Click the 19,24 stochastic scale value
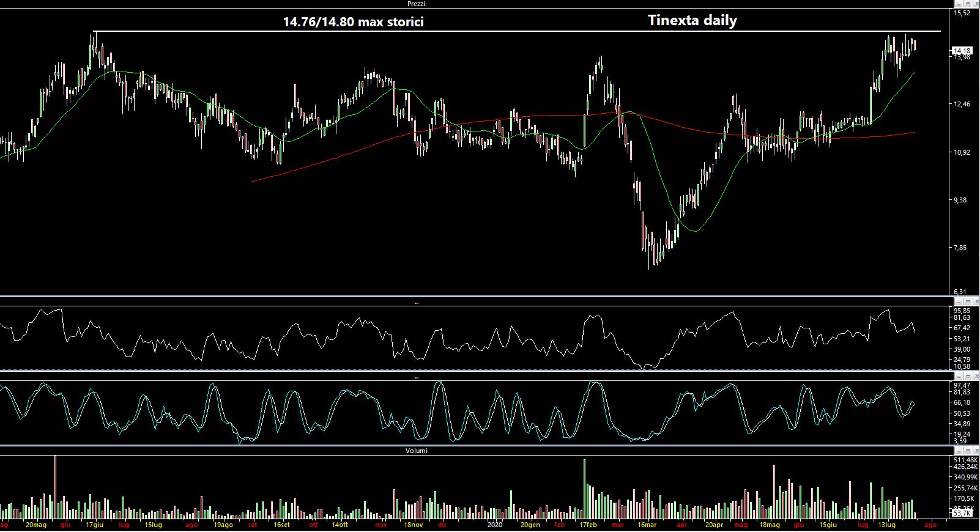This screenshot has height=532, width=980. [x=962, y=434]
